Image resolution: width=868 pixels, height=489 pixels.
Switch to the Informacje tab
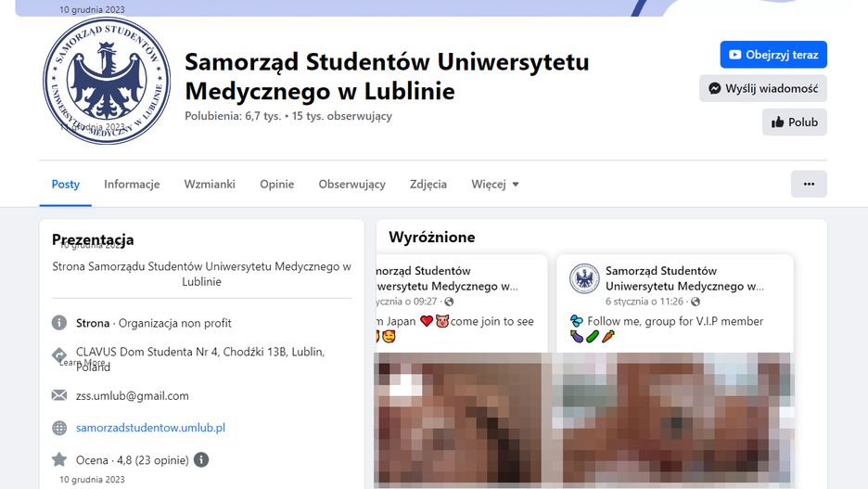[132, 184]
